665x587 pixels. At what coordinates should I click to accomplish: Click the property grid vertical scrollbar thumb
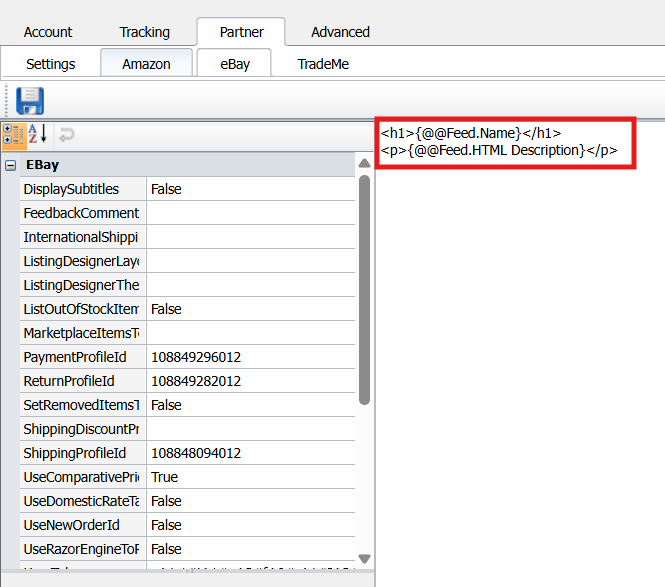(x=364, y=290)
